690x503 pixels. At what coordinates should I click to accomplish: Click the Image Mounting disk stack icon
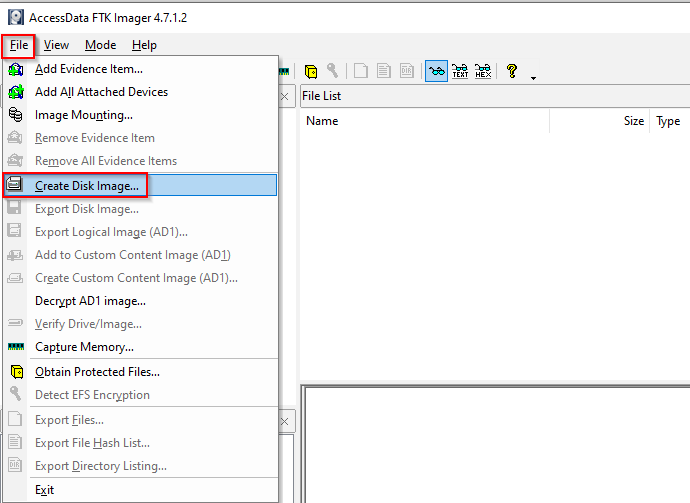pos(15,114)
